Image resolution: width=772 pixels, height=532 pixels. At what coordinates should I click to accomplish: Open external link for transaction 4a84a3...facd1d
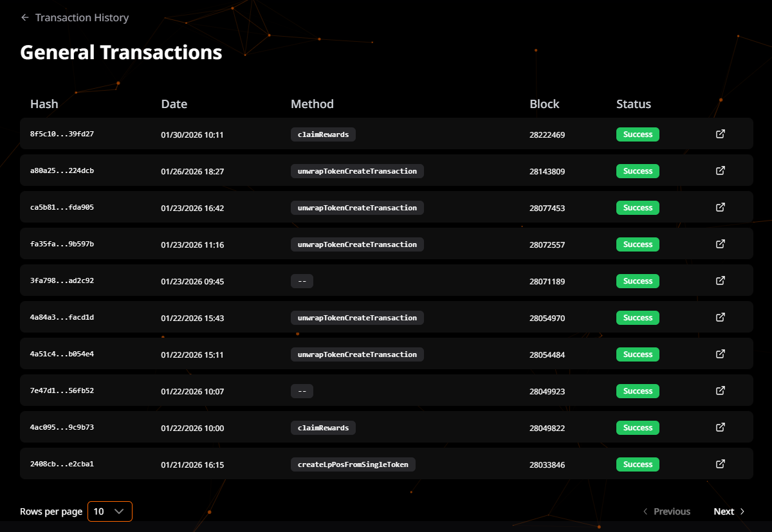pyautogui.click(x=721, y=317)
